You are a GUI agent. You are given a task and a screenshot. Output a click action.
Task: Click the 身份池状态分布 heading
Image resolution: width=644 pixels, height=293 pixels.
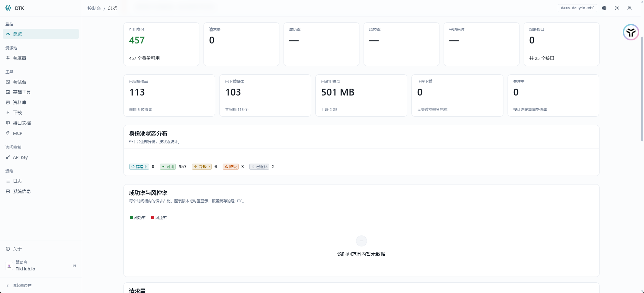[x=148, y=133]
